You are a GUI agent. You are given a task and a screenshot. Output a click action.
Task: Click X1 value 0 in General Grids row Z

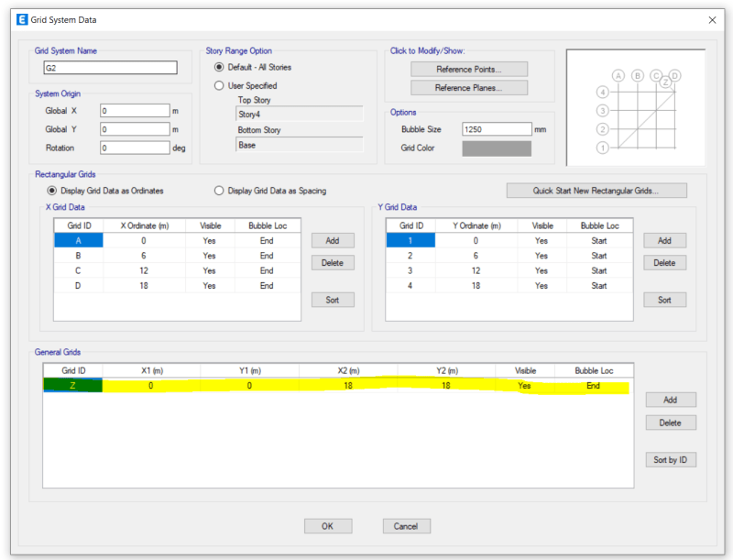(x=151, y=386)
